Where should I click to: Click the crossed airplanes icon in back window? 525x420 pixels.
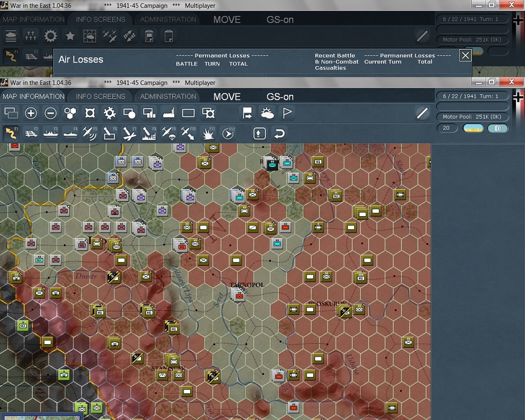coord(110,36)
